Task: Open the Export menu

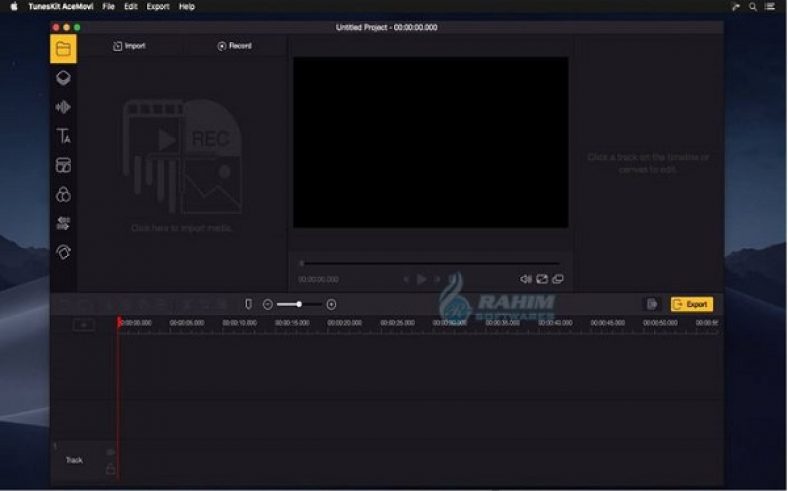Action: click(158, 7)
